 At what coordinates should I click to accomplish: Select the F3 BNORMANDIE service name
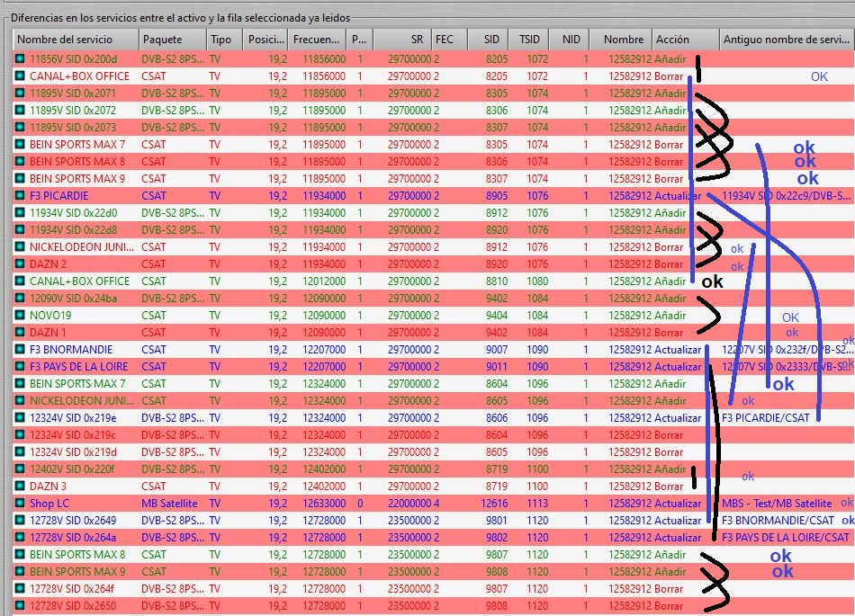[71, 349]
